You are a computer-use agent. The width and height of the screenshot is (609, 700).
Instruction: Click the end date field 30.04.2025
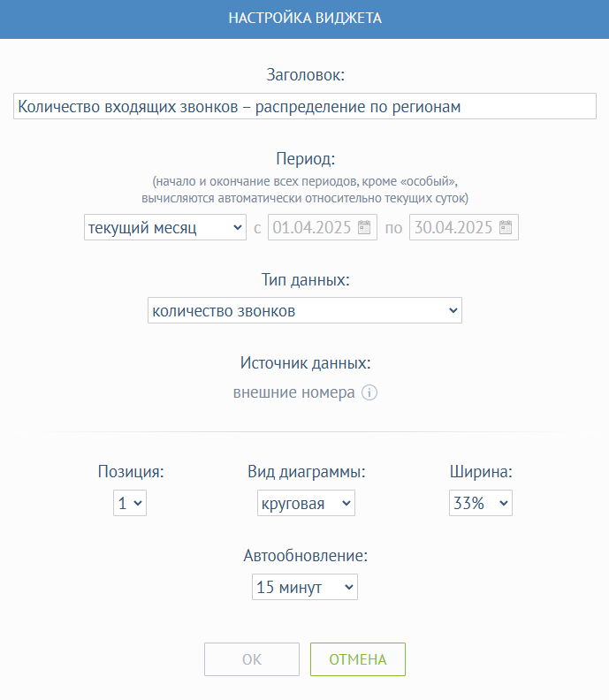tap(464, 227)
